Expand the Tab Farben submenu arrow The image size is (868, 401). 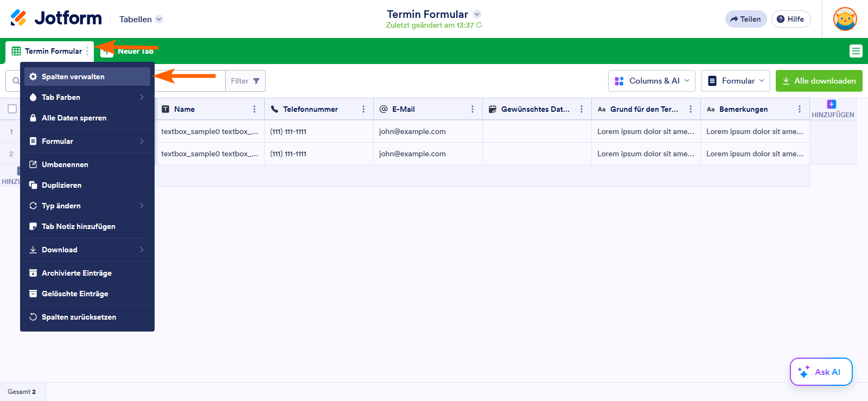[x=142, y=97]
